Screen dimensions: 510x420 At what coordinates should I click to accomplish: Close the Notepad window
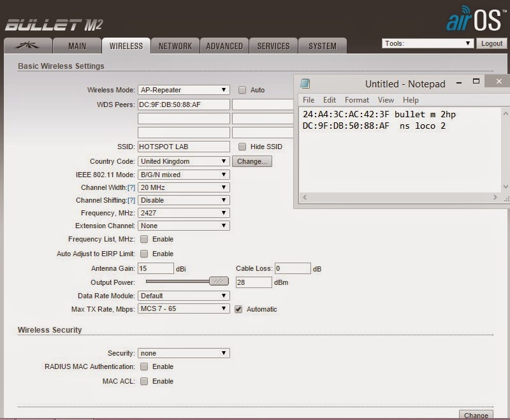(x=499, y=82)
